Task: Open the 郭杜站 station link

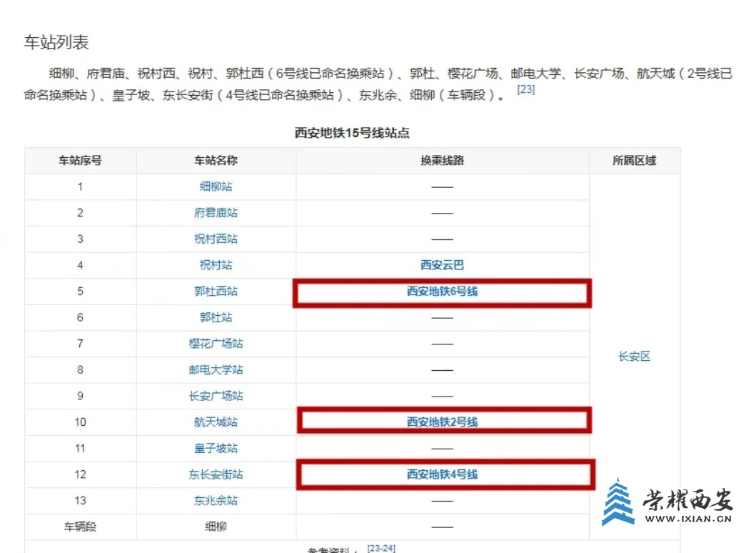Action: [x=216, y=317]
